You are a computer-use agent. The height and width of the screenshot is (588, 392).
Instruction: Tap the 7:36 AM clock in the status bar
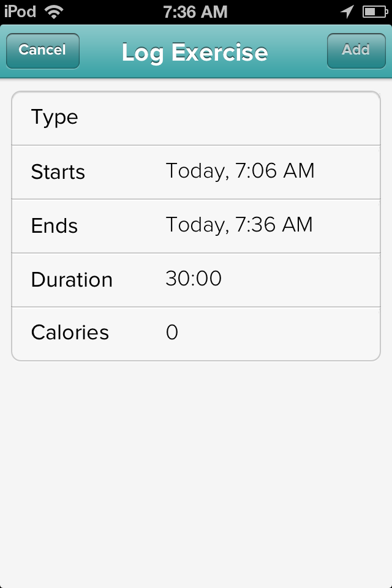click(195, 12)
